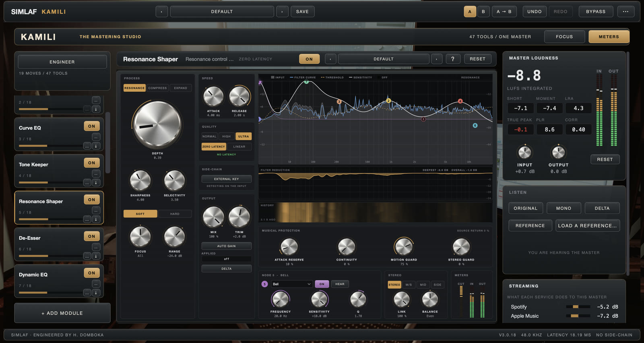Open the Curve EQ card options menu
Screen dimensions: 644x343
(x=96, y=137)
